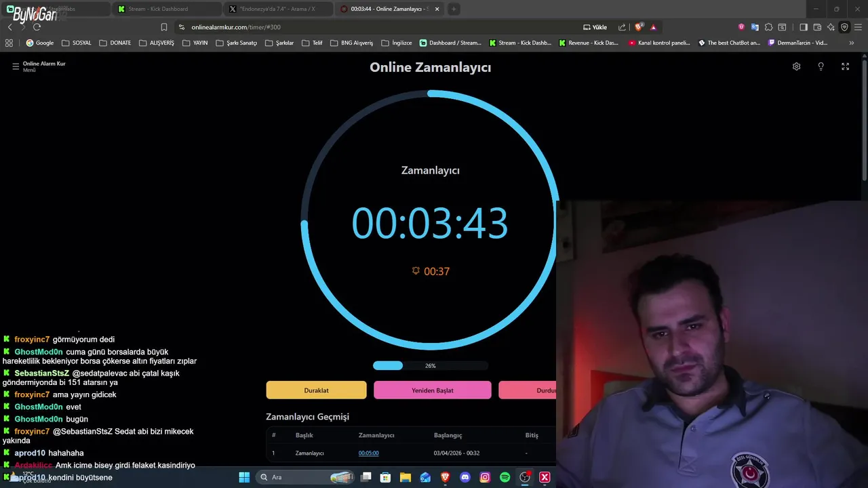Open the timer settings gear icon
Image resolution: width=868 pixels, height=488 pixels.
tap(797, 66)
